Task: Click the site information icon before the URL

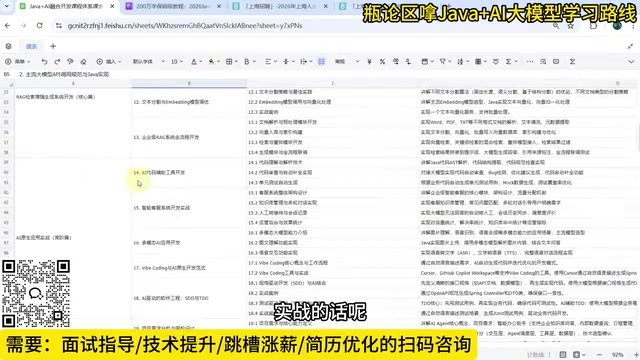Action: tap(59, 26)
